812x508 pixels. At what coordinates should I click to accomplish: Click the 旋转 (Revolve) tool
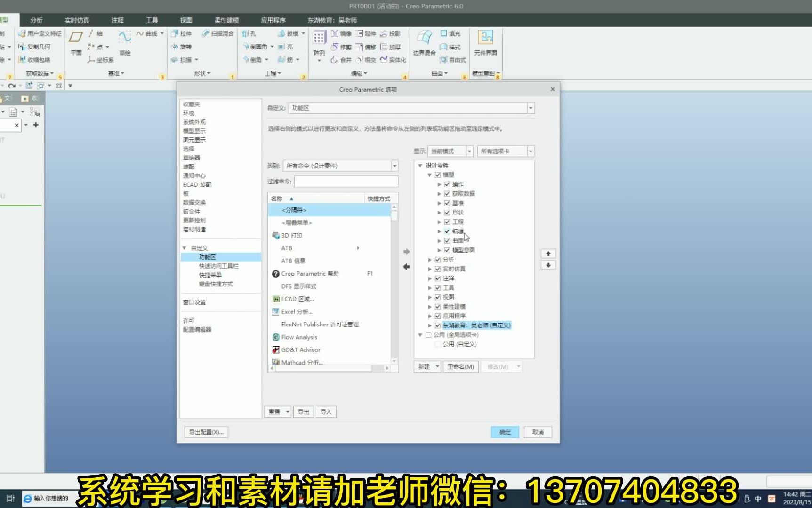(182, 47)
